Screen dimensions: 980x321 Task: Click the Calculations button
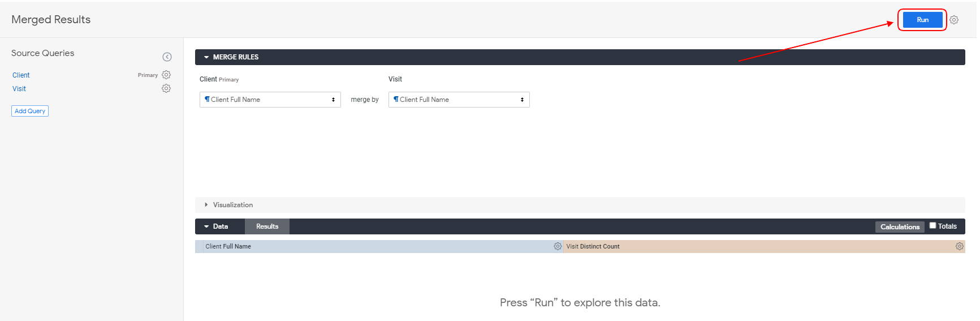900,227
